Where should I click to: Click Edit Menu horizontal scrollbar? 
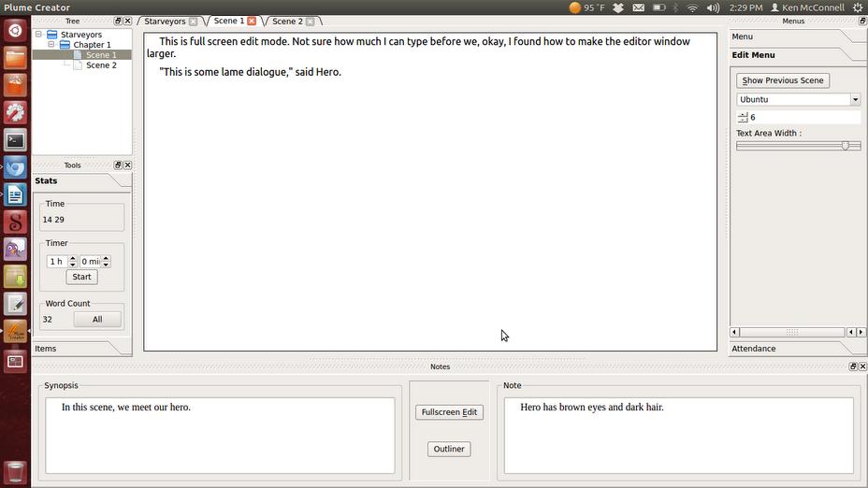click(791, 332)
